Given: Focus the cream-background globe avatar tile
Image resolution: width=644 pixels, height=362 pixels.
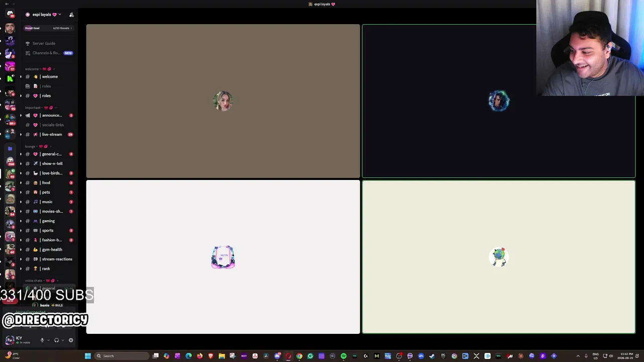Looking at the screenshot, I should (499, 257).
